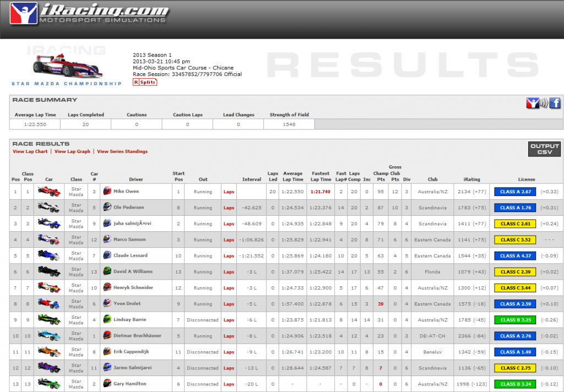Image resolution: width=564 pixels, height=392 pixels.
Task: Click Gary Hamilton's helmet icon
Action: [107, 383]
